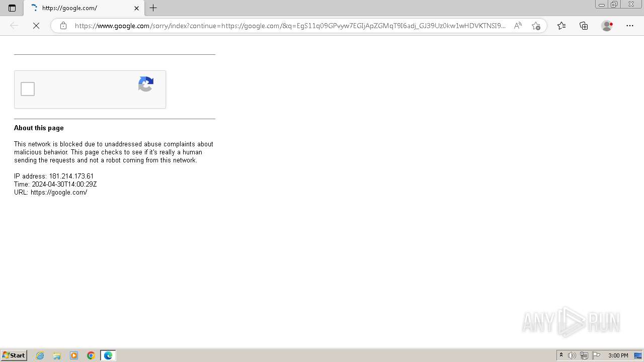Open the Favorites list

coord(561,26)
